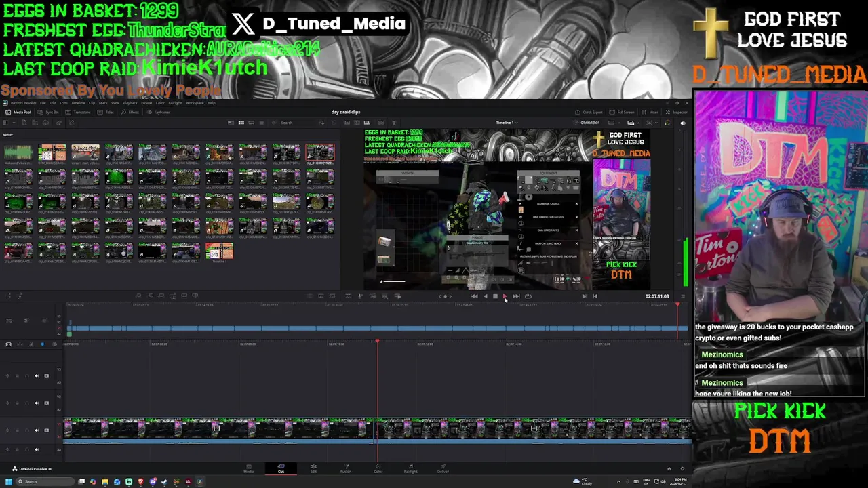Screen dimensions: 868x488
Task: Apply Smooth Cut transition icon
Action: point(332,296)
